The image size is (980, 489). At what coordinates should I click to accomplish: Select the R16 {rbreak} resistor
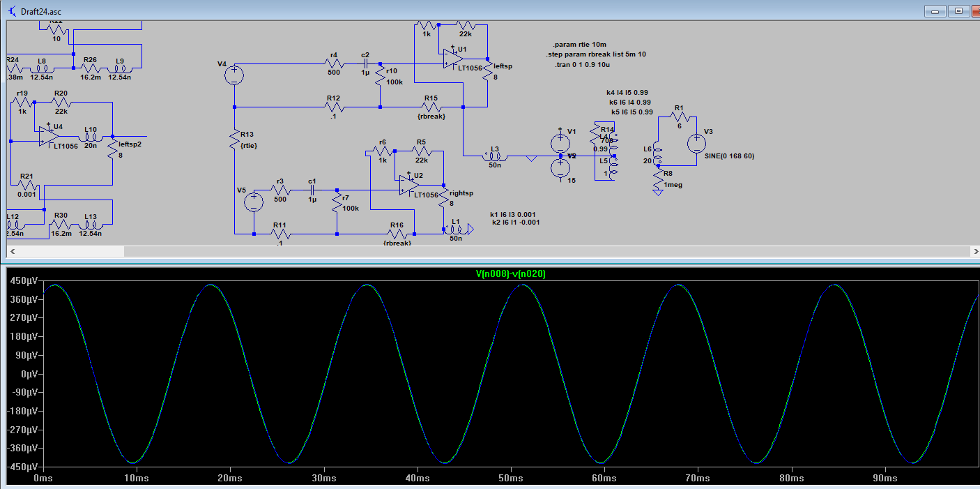[x=397, y=234]
